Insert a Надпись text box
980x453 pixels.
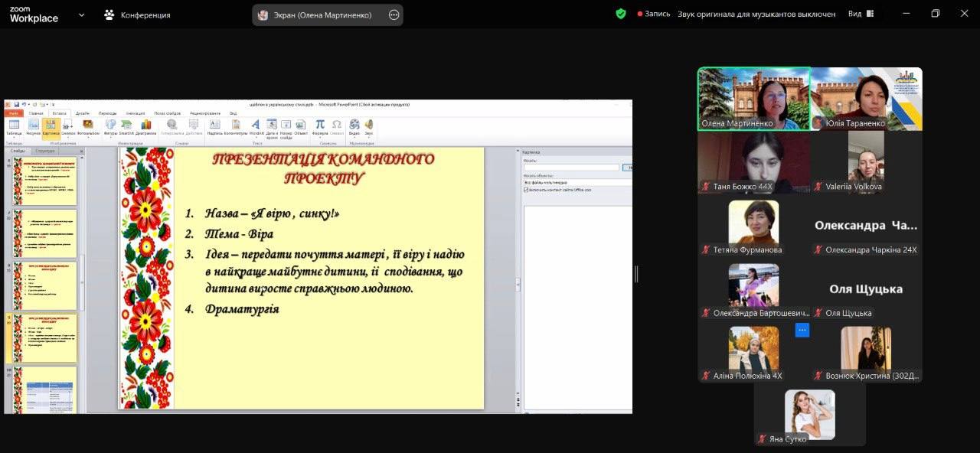pos(215,126)
